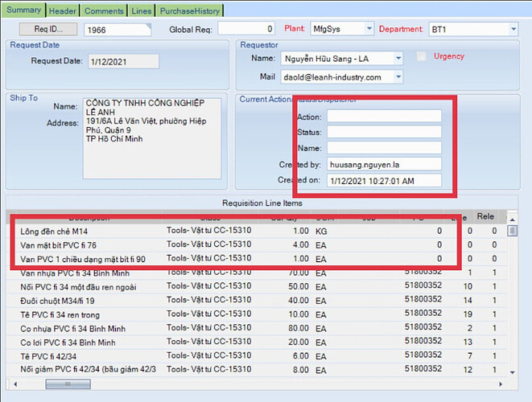
Task: Click the horizontal scrollbar thumb
Action: click(68, 384)
